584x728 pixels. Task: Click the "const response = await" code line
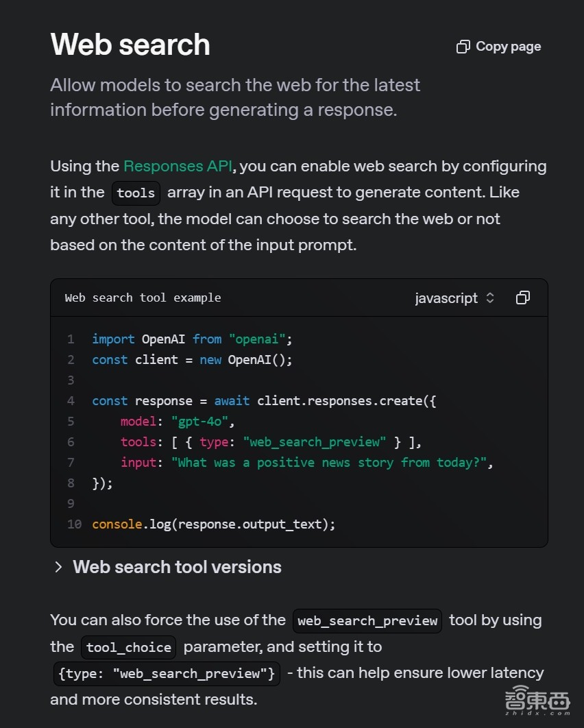(x=264, y=400)
